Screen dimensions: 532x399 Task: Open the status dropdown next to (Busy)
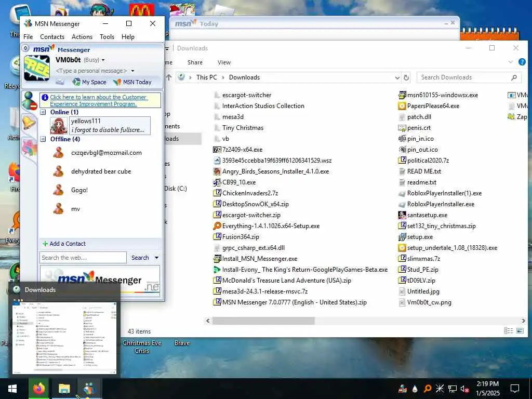[x=103, y=60]
